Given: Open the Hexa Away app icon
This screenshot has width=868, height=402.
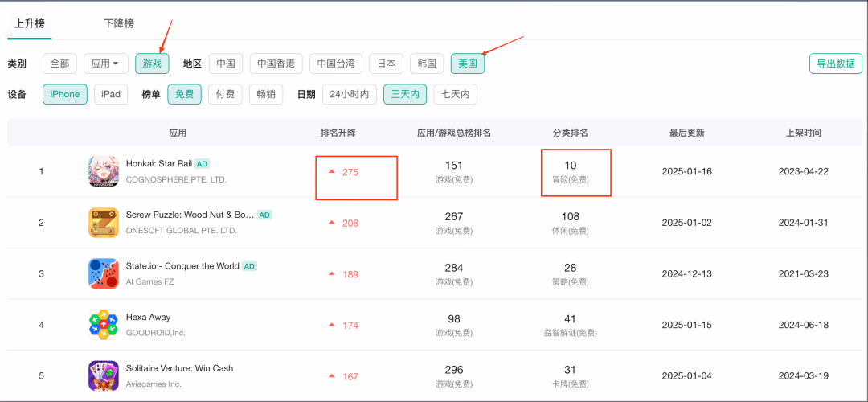Looking at the screenshot, I should (x=104, y=325).
